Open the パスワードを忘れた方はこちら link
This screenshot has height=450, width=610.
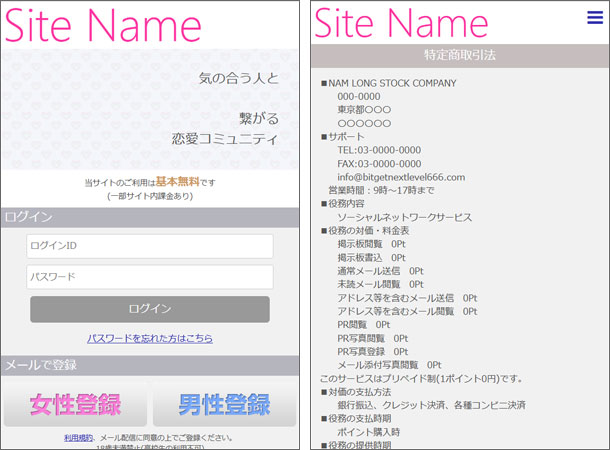pos(150,339)
